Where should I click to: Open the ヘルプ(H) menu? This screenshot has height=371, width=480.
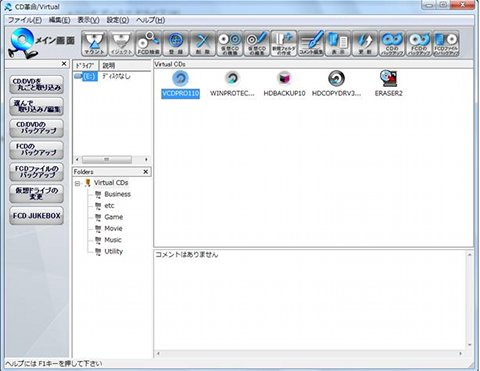click(x=150, y=20)
